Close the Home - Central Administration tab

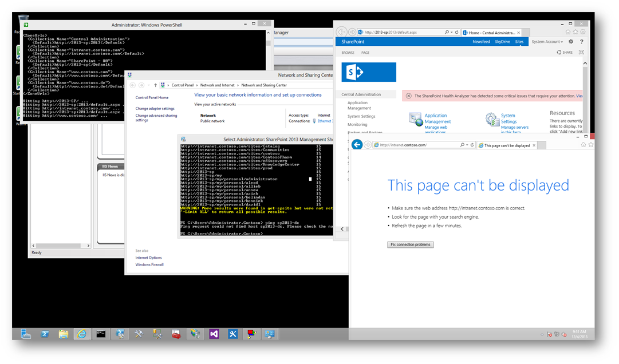tap(518, 33)
